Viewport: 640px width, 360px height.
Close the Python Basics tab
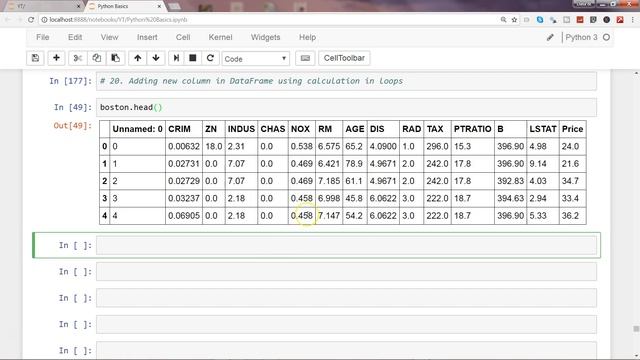[x=159, y=6]
